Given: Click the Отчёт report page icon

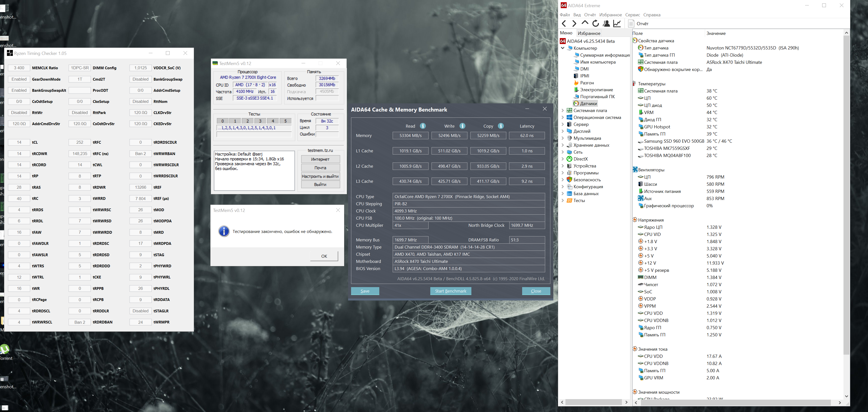Looking at the screenshot, I should 632,23.
